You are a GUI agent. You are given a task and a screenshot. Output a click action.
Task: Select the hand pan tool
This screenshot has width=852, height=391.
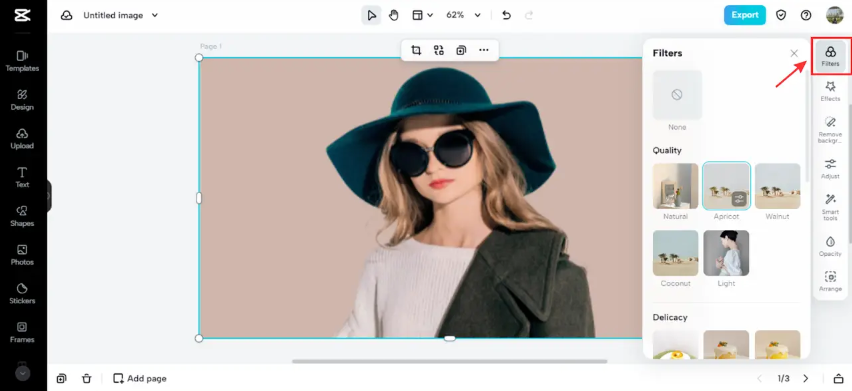coord(394,15)
